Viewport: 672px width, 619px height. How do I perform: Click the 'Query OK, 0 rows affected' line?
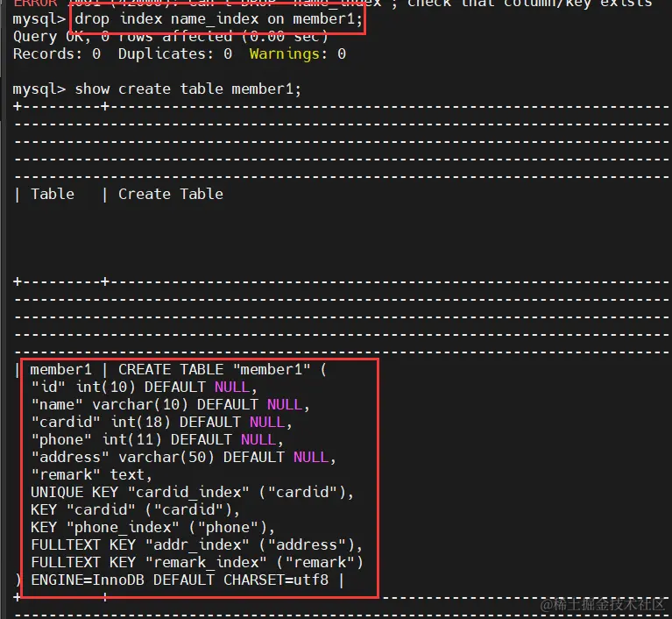171,37
